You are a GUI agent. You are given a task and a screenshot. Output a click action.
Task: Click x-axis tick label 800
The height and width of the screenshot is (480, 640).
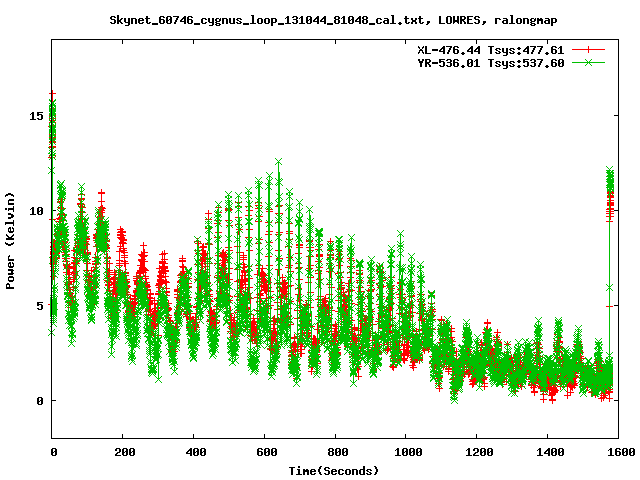click(338, 452)
